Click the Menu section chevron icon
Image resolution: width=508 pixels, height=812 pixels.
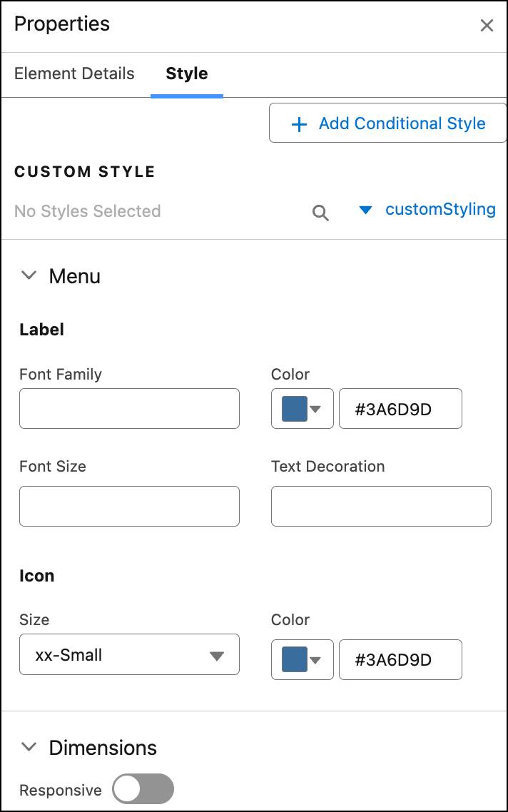tap(28, 275)
